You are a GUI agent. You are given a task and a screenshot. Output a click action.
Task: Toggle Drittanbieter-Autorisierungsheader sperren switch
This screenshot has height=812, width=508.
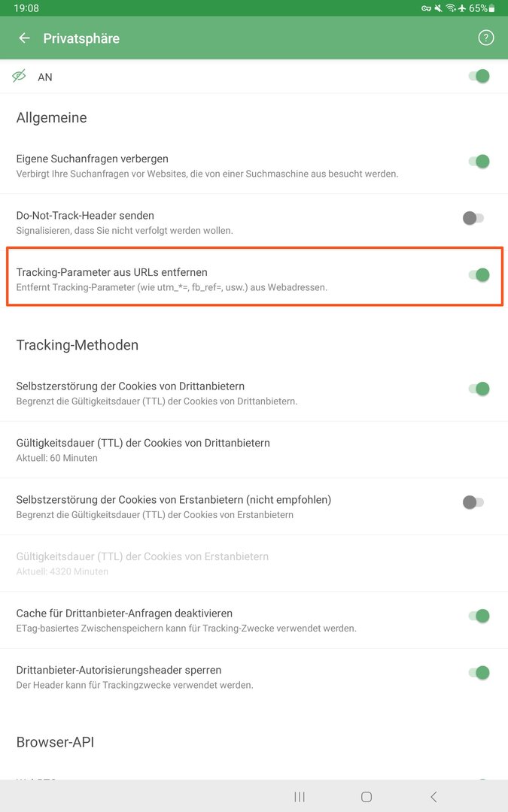point(479,673)
